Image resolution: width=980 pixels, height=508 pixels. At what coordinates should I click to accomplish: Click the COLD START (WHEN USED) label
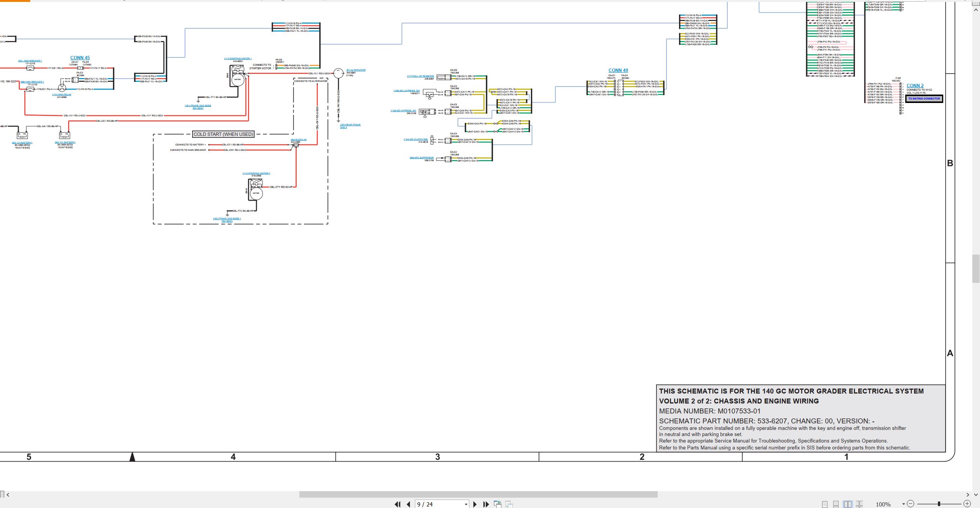click(x=223, y=134)
